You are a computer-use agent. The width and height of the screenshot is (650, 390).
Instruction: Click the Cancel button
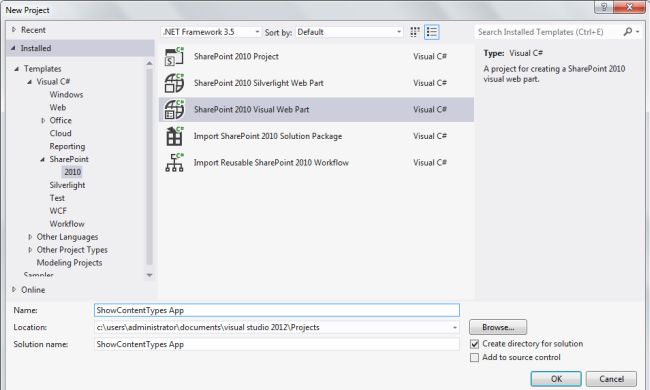pos(611,379)
